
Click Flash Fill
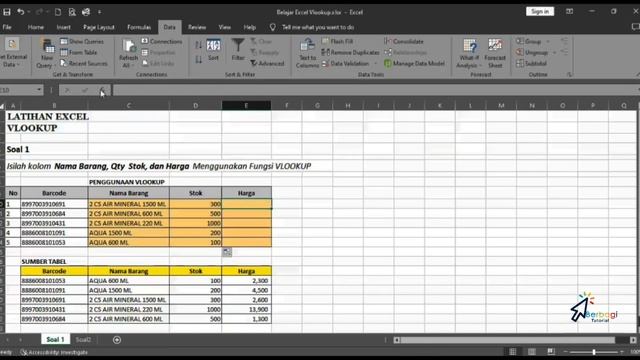click(337, 41)
